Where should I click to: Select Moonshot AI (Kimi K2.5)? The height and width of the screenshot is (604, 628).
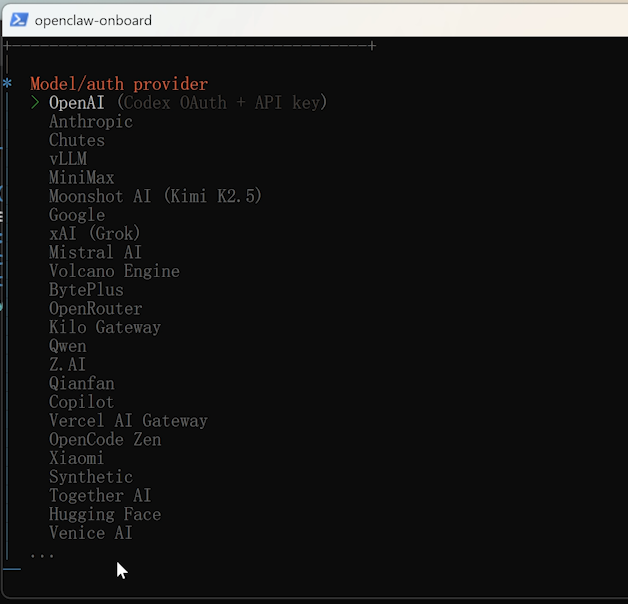pos(155,197)
